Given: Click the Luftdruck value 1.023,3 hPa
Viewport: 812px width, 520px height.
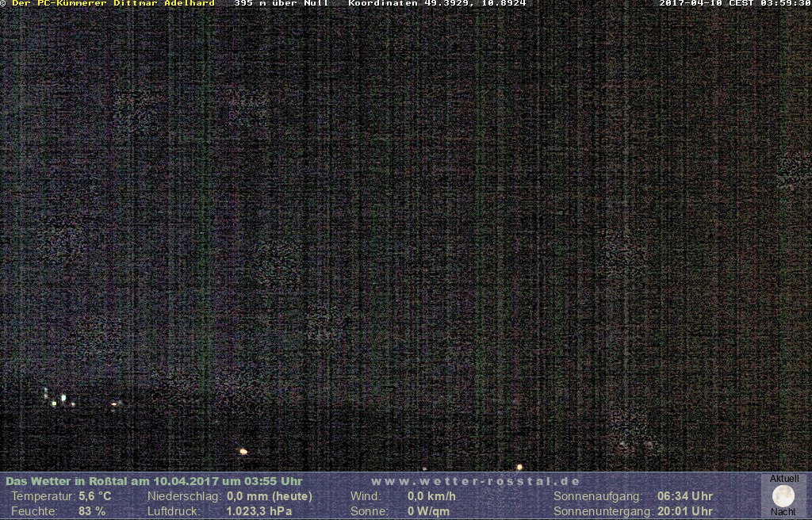Looking at the screenshot, I should click(259, 511).
